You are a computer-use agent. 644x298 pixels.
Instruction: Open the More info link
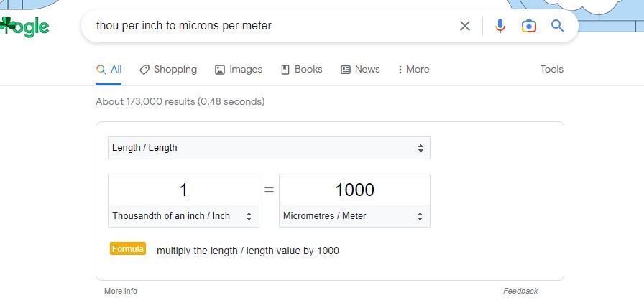[121, 291]
